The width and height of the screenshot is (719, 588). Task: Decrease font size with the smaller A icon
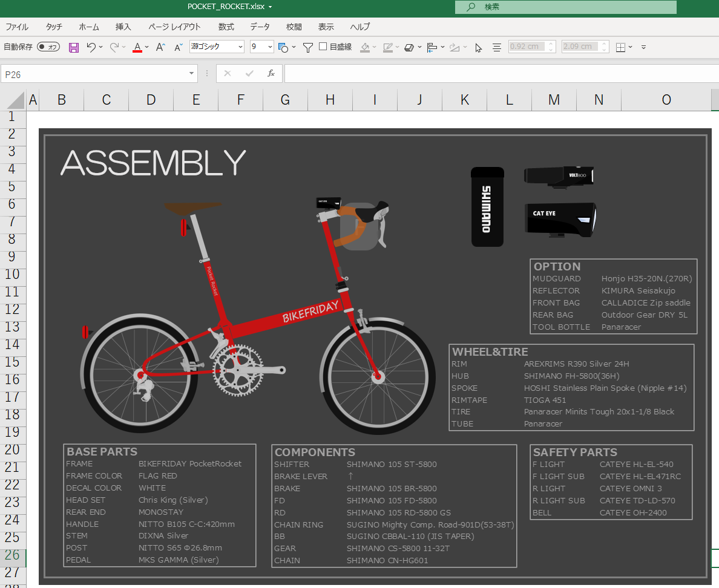coord(179,47)
